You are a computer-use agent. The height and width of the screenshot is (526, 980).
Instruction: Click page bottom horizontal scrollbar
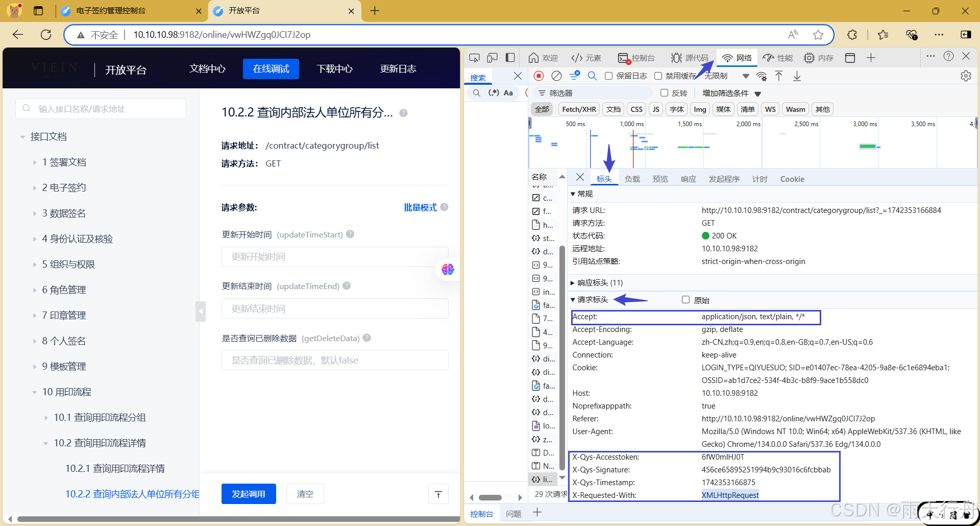tap(238, 519)
